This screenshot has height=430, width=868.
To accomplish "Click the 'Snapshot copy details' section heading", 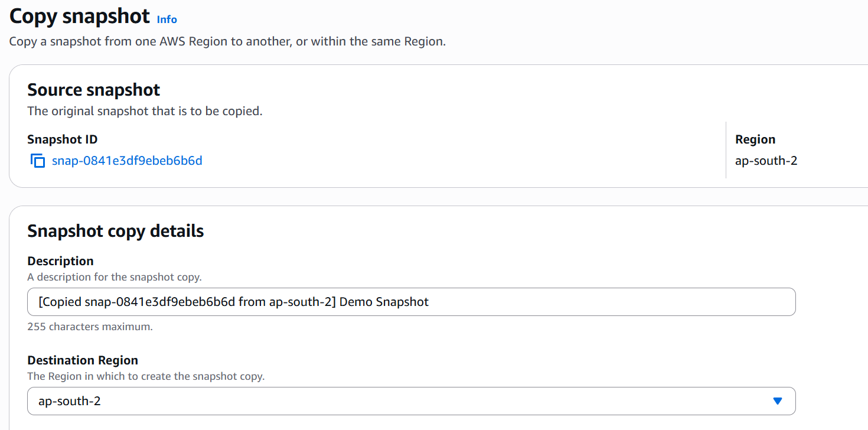I will (x=116, y=231).
